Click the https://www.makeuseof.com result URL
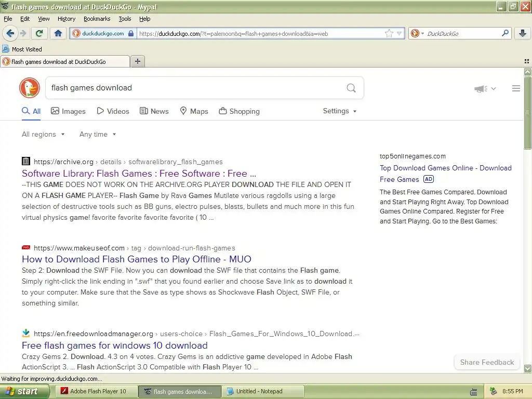The height and width of the screenshot is (399, 532). click(x=79, y=248)
